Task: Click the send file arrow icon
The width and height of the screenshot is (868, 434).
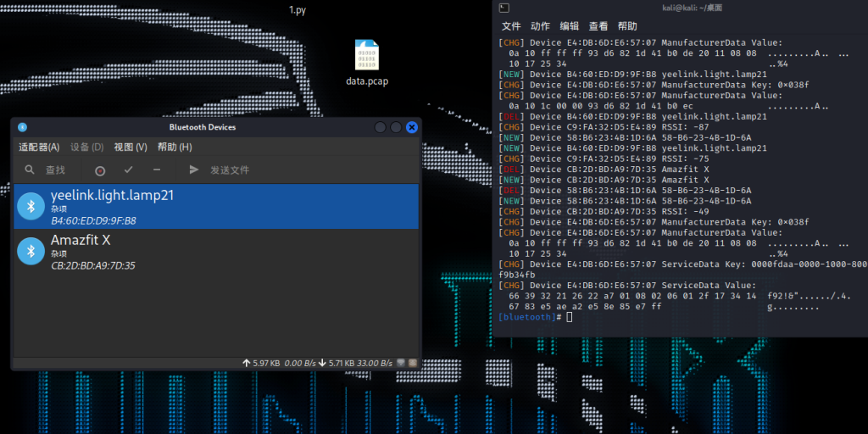Action: tap(194, 170)
